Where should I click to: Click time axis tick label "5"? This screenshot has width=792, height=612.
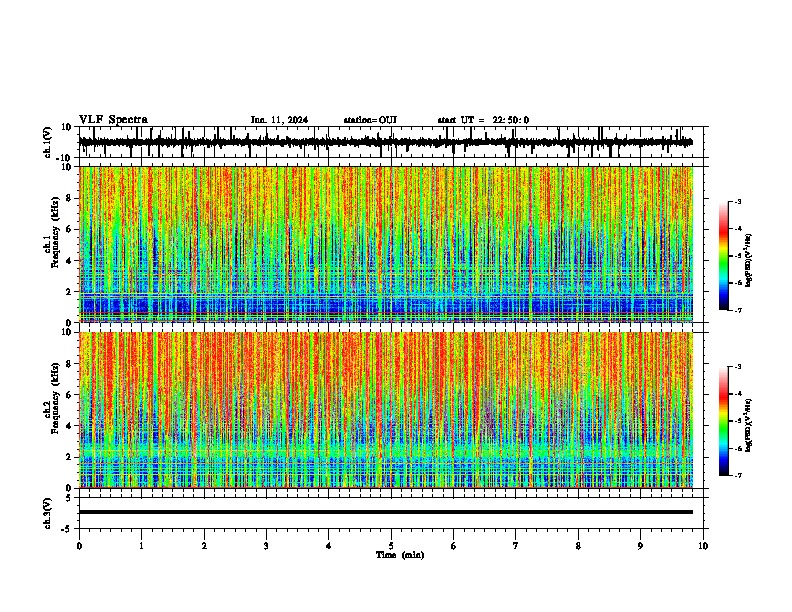click(391, 546)
